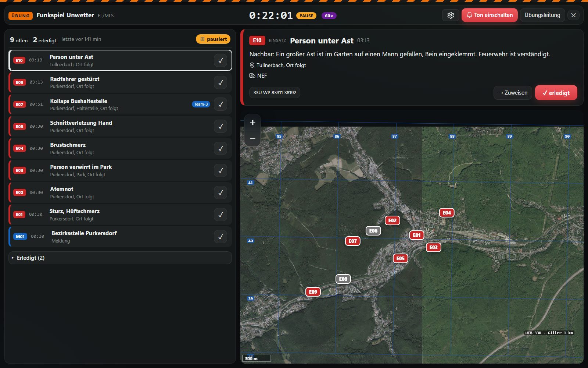Viewport: 588px width, 368px height.
Task: Click the Tullnerbach, Ort folgt location in detail
Action: click(x=281, y=65)
